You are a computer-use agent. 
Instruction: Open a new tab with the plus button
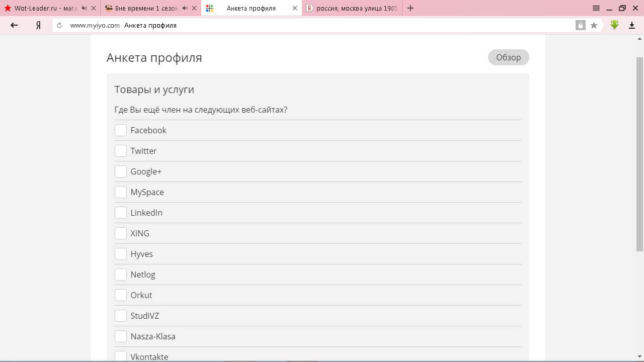pos(411,8)
